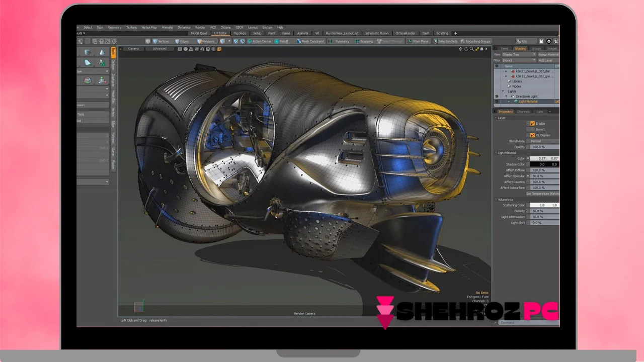Open dropdown arrow beside items mode
This screenshot has height=362, width=644.
coord(229,41)
